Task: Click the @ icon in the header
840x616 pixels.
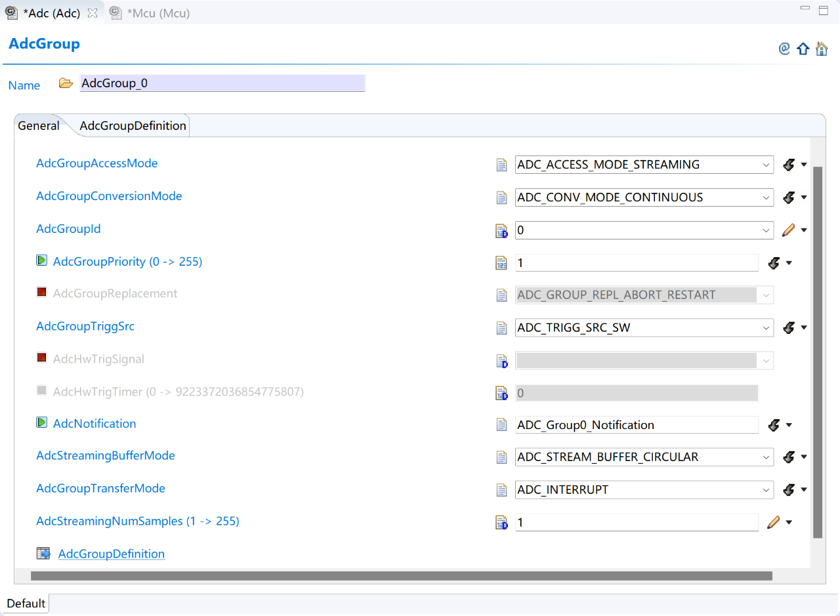Action: tap(784, 49)
